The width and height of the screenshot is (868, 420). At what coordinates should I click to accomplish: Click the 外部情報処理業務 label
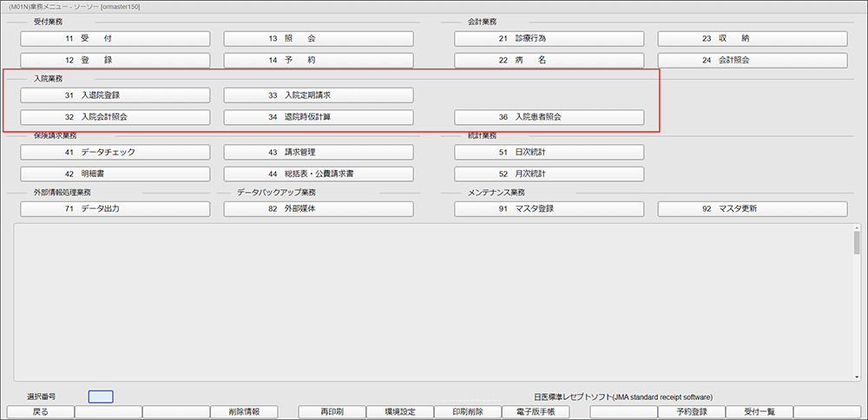[62, 193]
